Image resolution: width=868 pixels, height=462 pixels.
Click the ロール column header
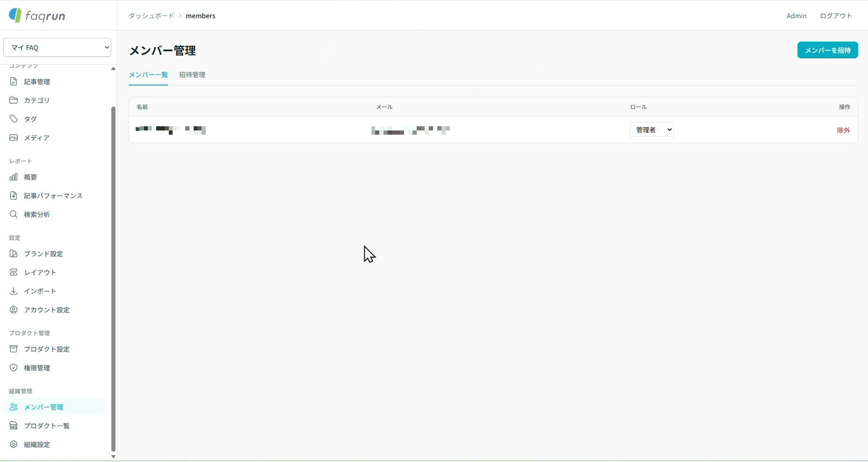(638, 107)
